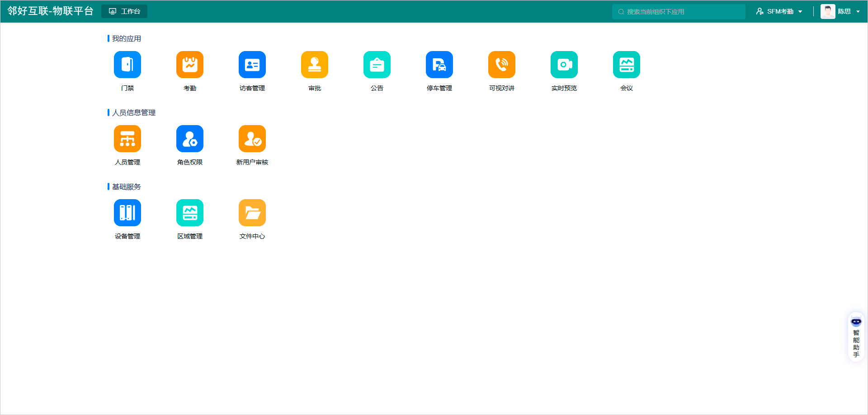Launch the 设备管理 device management app
The image size is (868, 415).
(x=127, y=213)
